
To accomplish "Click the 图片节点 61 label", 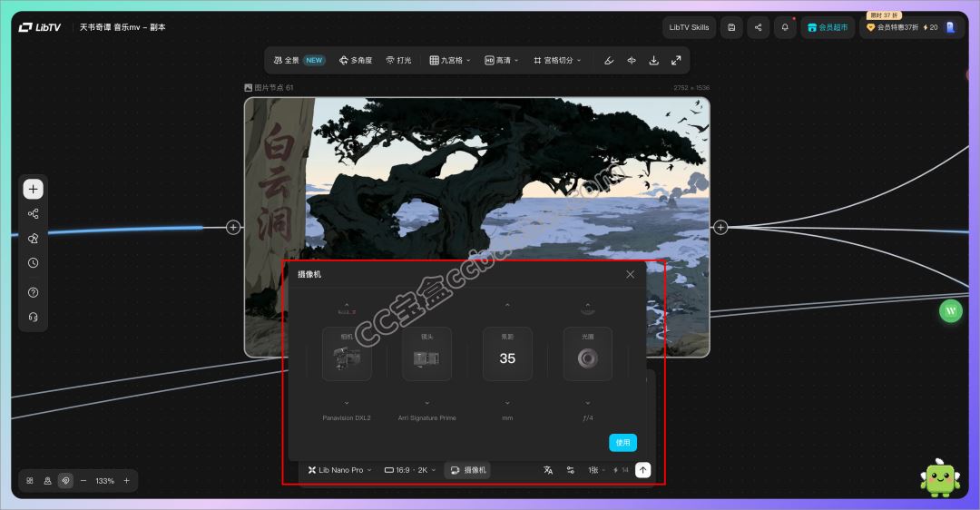I will (269, 87).
